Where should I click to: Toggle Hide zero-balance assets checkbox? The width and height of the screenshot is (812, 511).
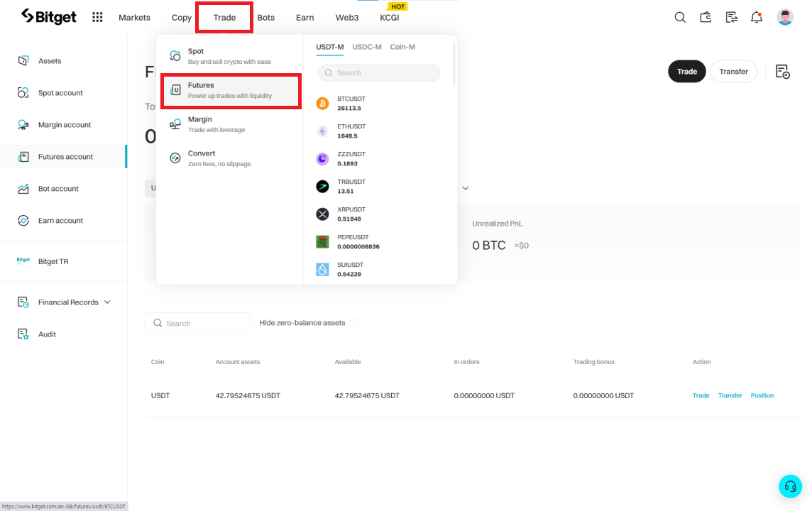pos(353,323)
